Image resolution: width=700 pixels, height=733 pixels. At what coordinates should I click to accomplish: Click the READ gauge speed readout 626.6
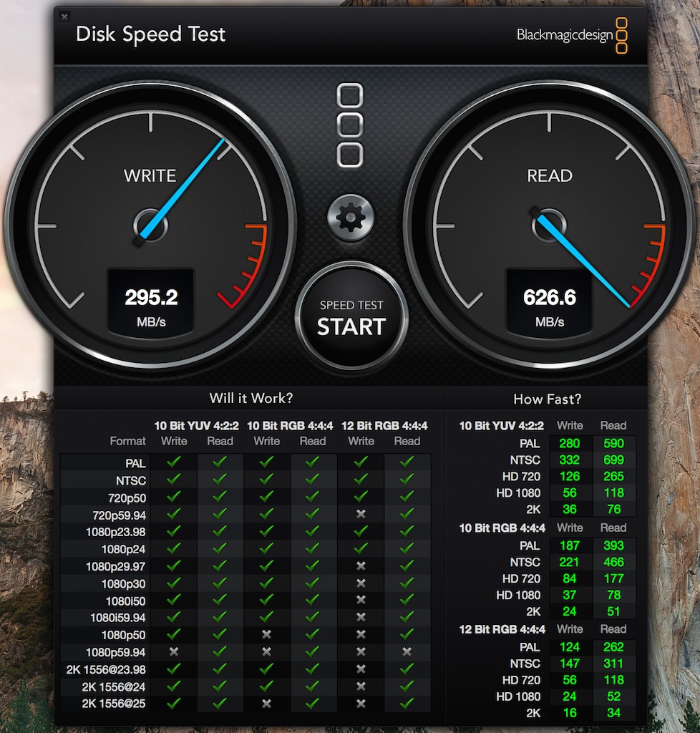coord(550,297)
